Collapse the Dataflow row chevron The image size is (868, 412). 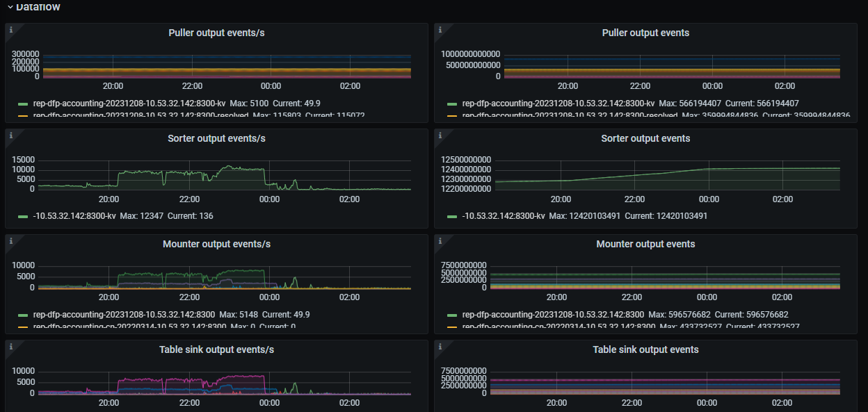(x=10, y=7)
